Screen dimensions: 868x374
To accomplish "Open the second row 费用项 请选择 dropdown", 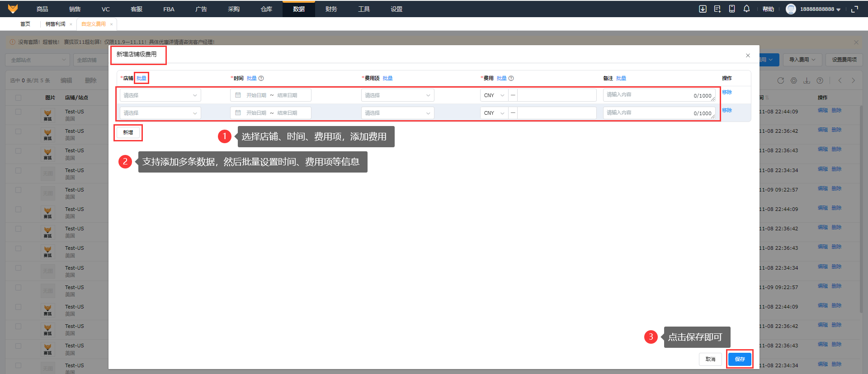I will tap(398, 113).
